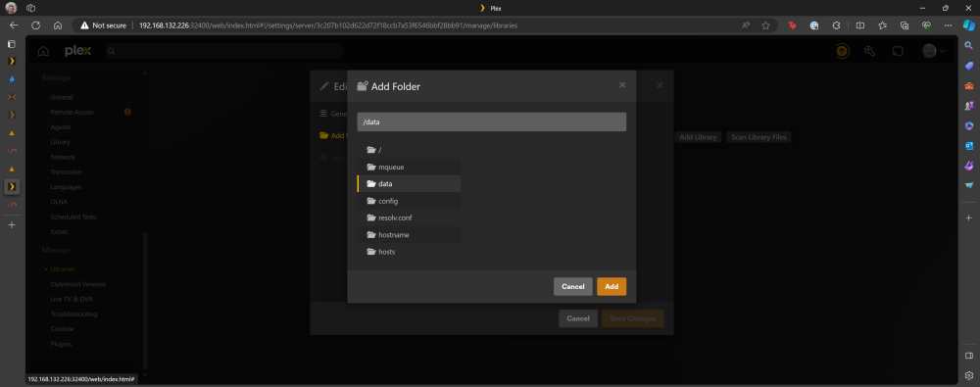This screenshot has height=387, width=980.
Task: Click the Plex logo
Action: 77,51
